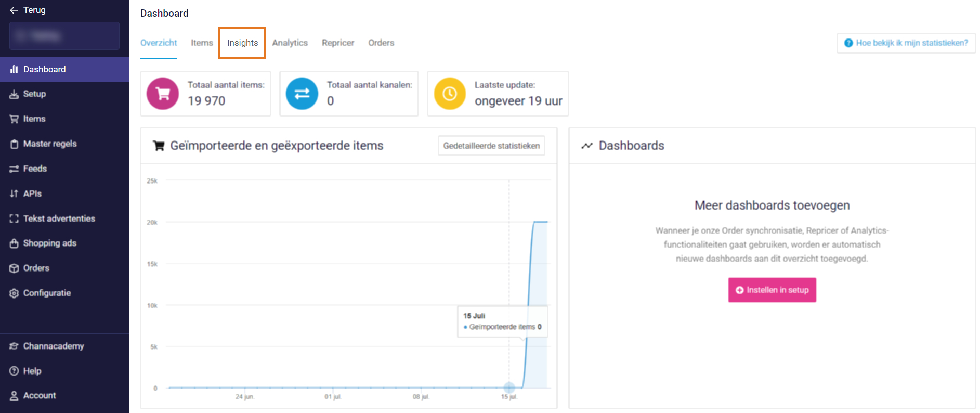Open the Tekst advertenties section

click(x=64, y=218)
